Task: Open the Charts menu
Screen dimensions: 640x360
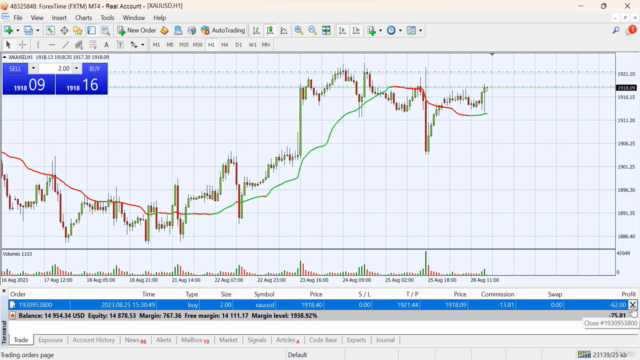Action: coord(83,18)
